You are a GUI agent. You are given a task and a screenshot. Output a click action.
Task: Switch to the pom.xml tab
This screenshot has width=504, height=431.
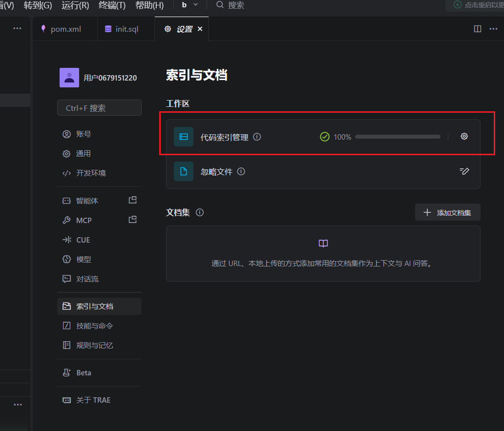pyautogui.click(x=65, y=29)
